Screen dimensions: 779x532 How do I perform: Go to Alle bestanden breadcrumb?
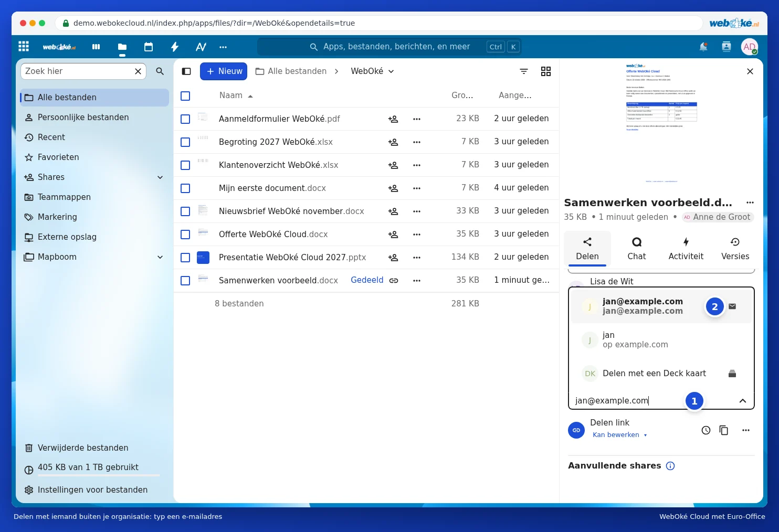(x=291, y=71)
